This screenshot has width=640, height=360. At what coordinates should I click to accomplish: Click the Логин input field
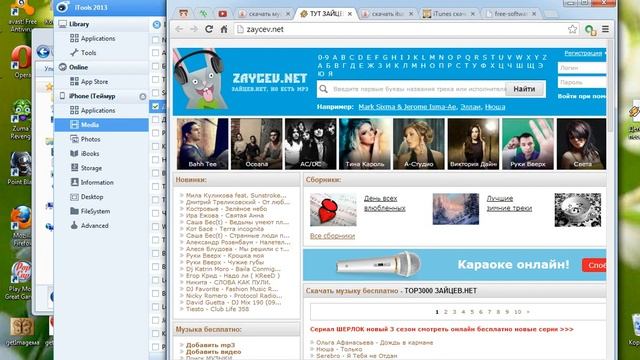pyautogui.click(x=582, y=68)
